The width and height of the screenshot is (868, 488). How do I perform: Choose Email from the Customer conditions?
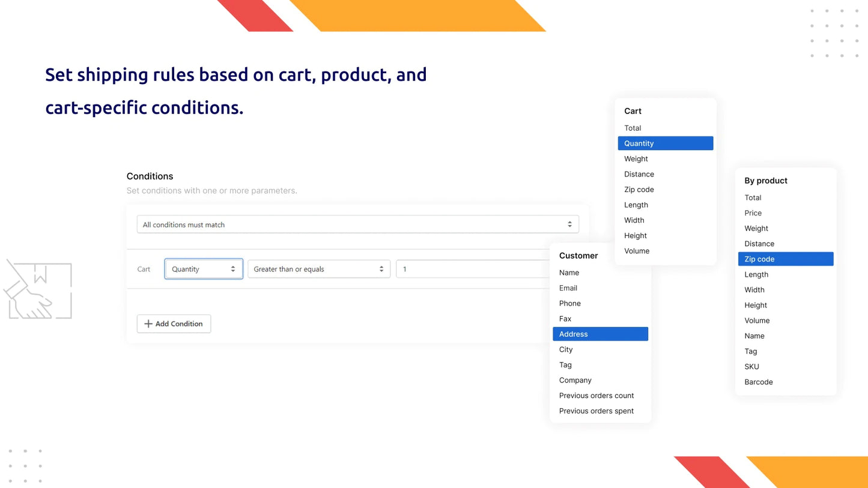tap(568, 288)
